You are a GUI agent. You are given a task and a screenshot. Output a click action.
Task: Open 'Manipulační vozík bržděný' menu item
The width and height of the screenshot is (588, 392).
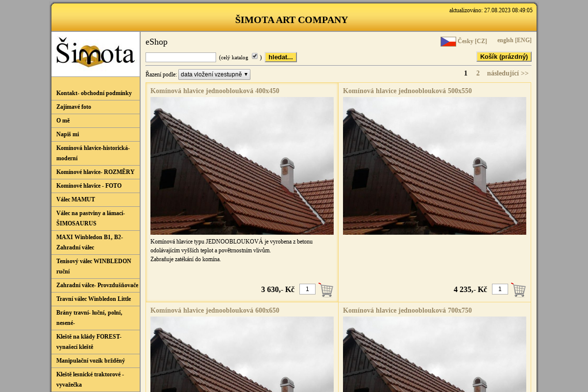[96, 361]
